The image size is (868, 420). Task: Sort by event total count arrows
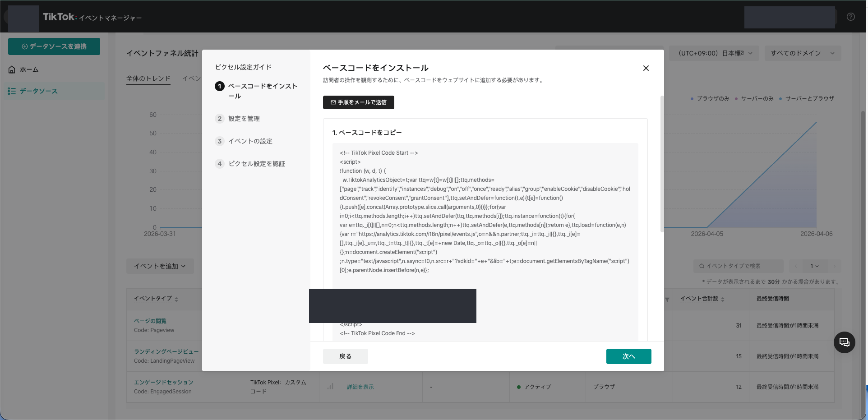click(x=723, y=299)
